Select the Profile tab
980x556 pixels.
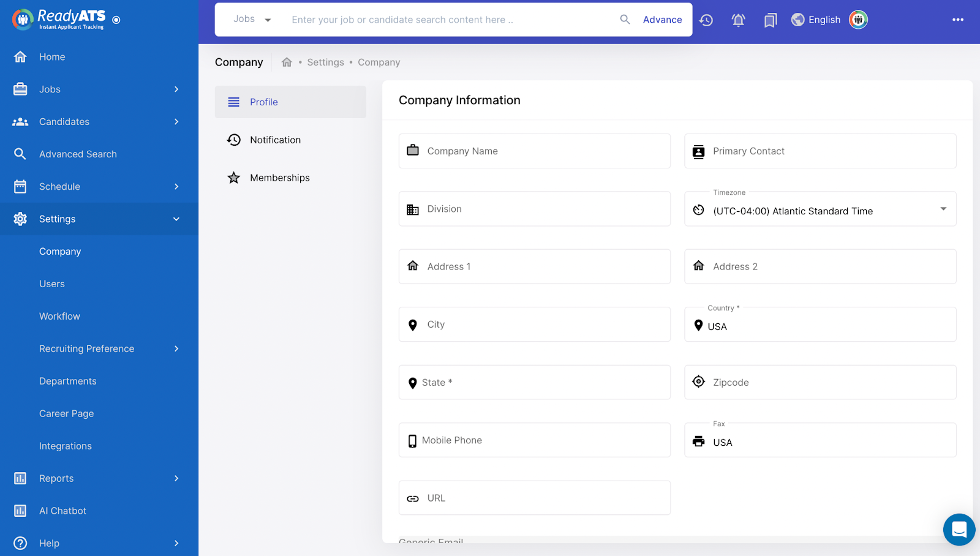[290, 102]
